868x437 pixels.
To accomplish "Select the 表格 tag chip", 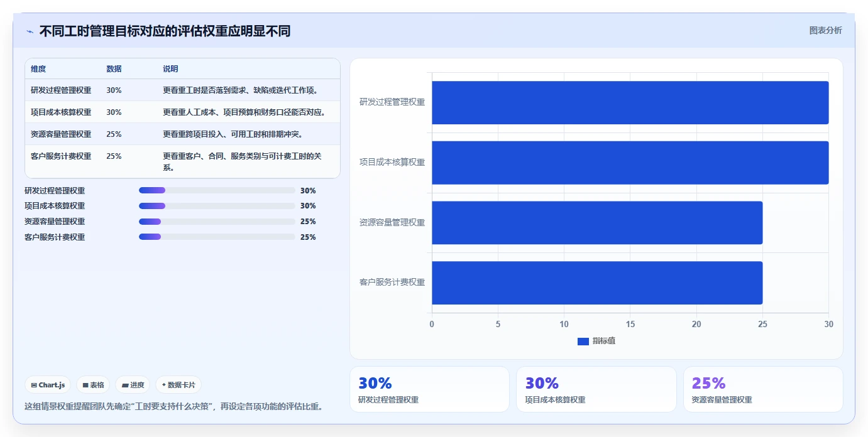I will tap(93, 385).
